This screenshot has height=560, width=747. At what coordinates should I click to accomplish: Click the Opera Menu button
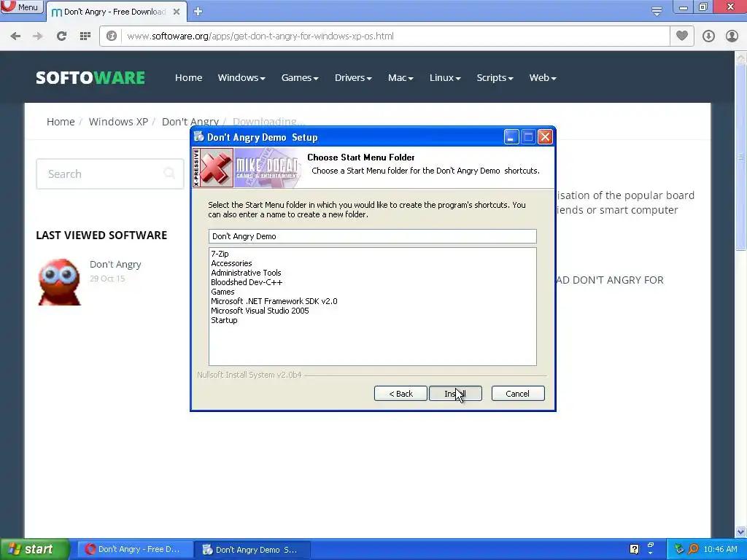[21, 7]
